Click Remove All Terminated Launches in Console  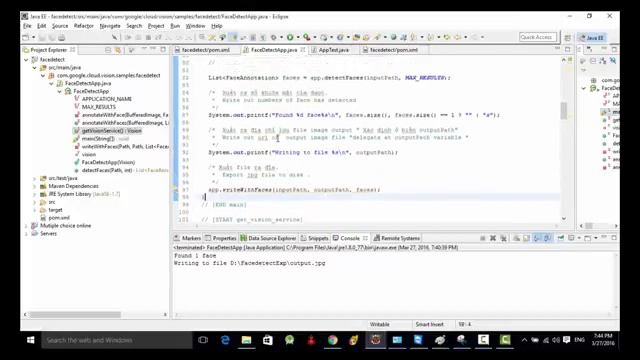coord(503,238)
